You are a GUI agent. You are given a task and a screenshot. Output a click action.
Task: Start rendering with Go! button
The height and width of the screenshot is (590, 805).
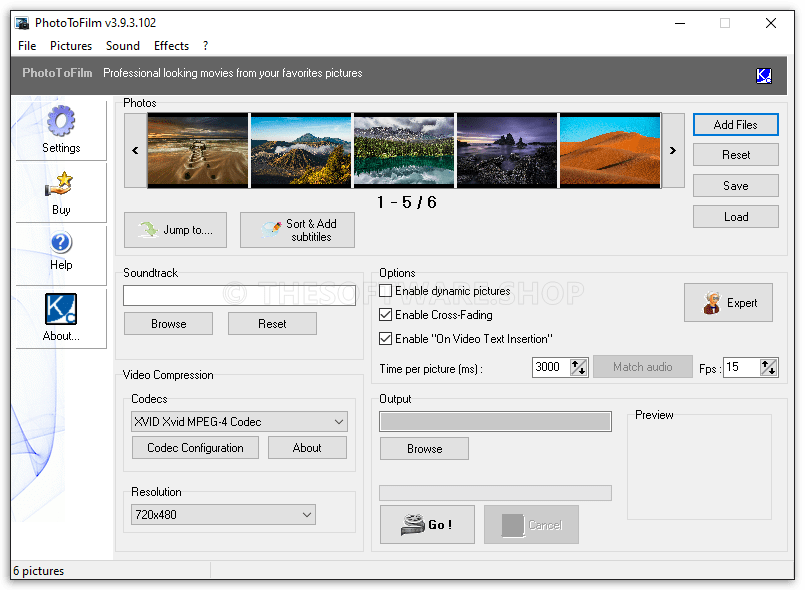(427, 524)
